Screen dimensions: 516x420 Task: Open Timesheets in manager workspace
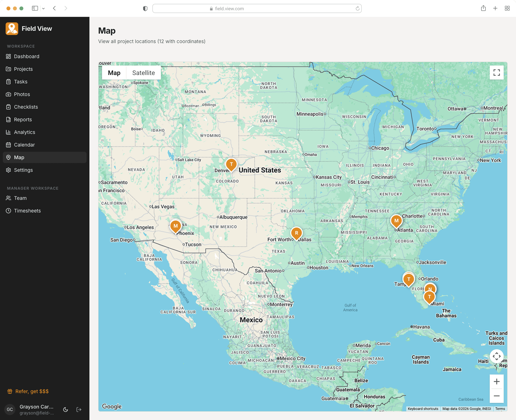tap(45, 210)
